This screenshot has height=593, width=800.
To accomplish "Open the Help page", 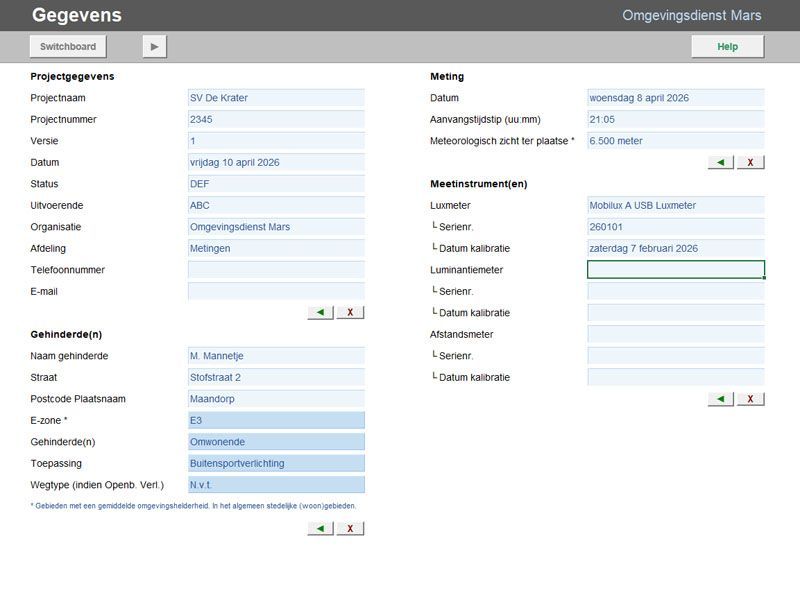I will 727,46.
